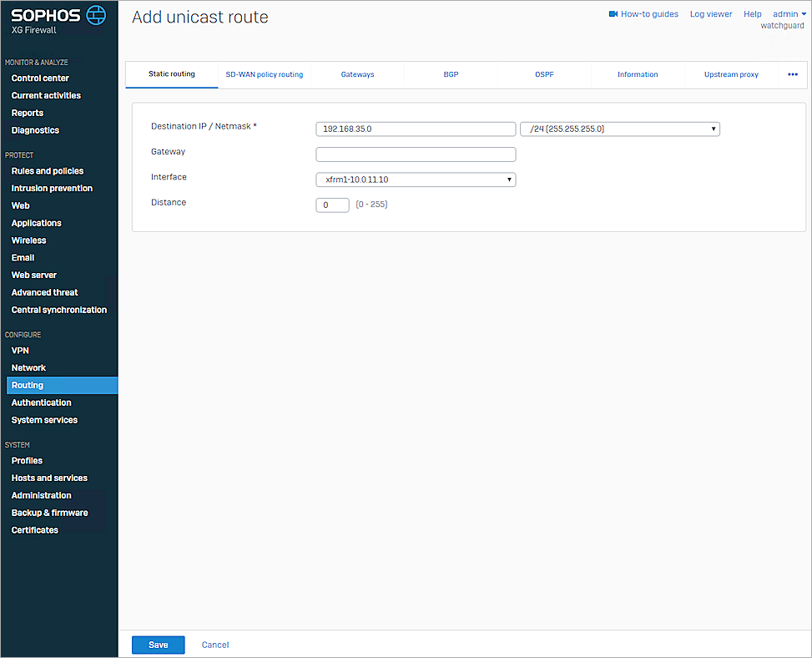Navigate to VPN in the sidebar

coord(20,350)
